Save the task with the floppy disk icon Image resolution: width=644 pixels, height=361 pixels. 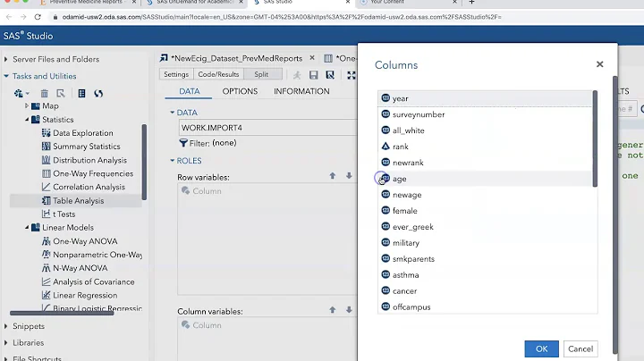pos(314,75)
